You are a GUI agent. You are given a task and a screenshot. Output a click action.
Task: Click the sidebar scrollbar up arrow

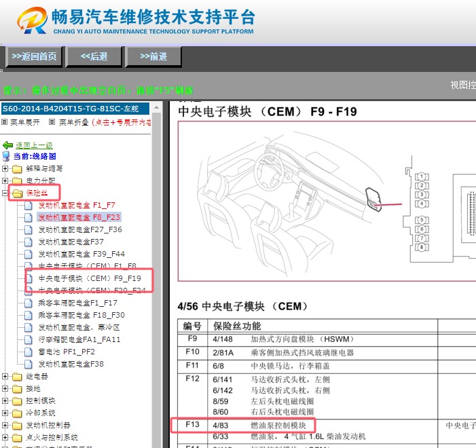[x=156, y=107]
